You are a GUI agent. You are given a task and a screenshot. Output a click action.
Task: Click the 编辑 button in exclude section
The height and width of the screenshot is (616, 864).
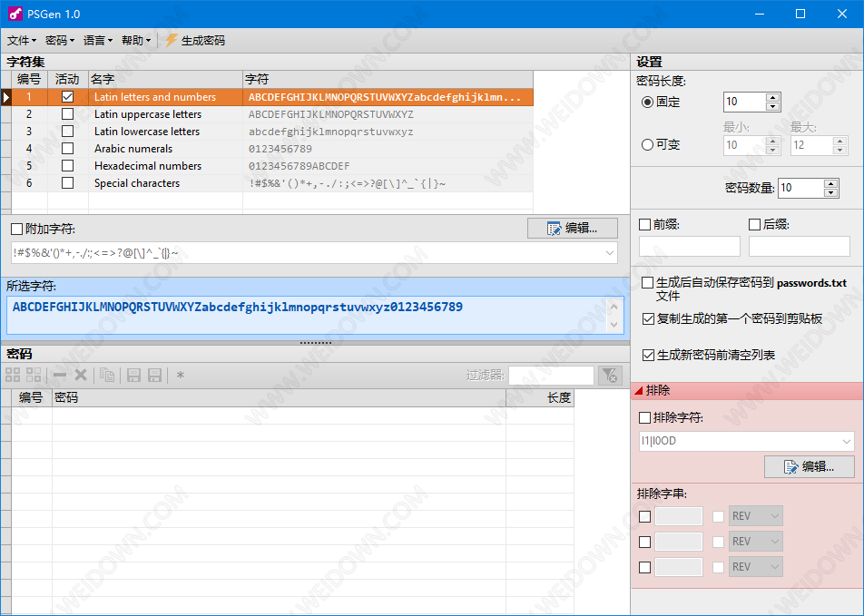pos(809,466)
